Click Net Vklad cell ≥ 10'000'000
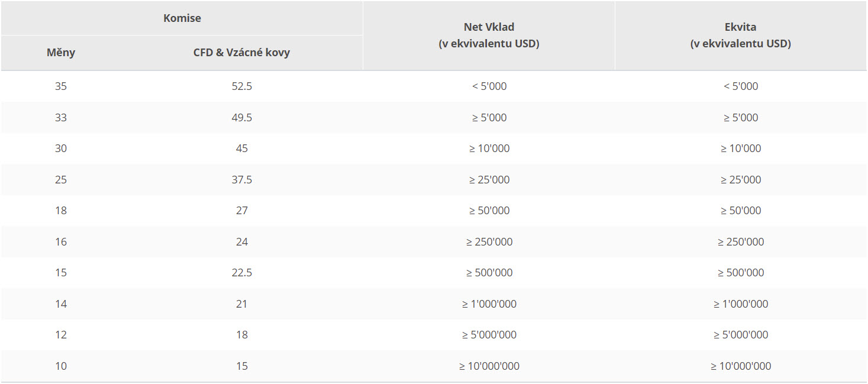Viewport: 868px width, 384px height. pyautogui.click(x=489, y=366)
